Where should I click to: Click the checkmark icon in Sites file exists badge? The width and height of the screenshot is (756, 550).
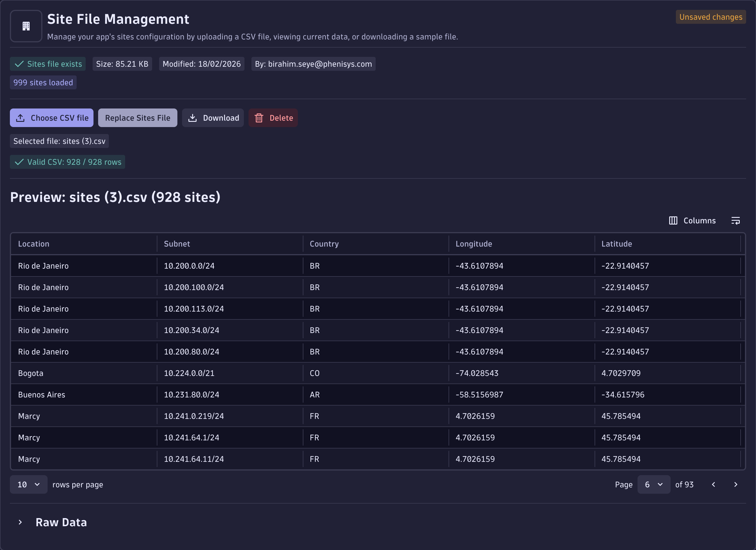[x=19, y=64]
